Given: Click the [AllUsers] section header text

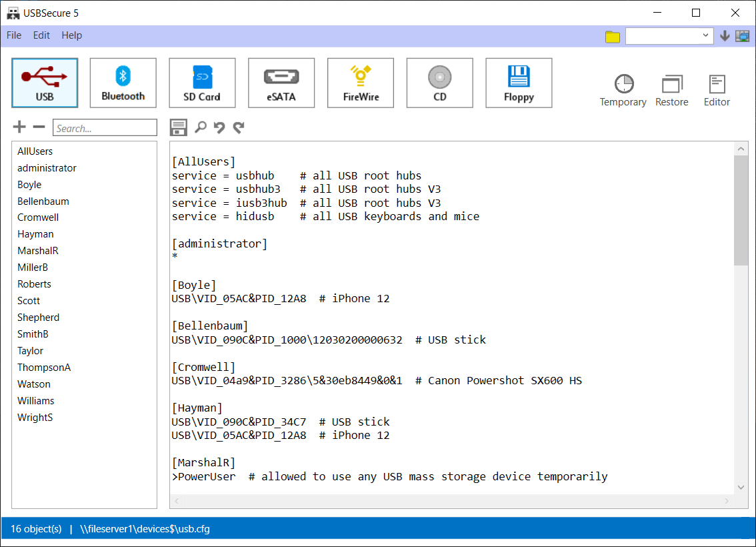Looking at the screenshot, I should coord(203,161).
